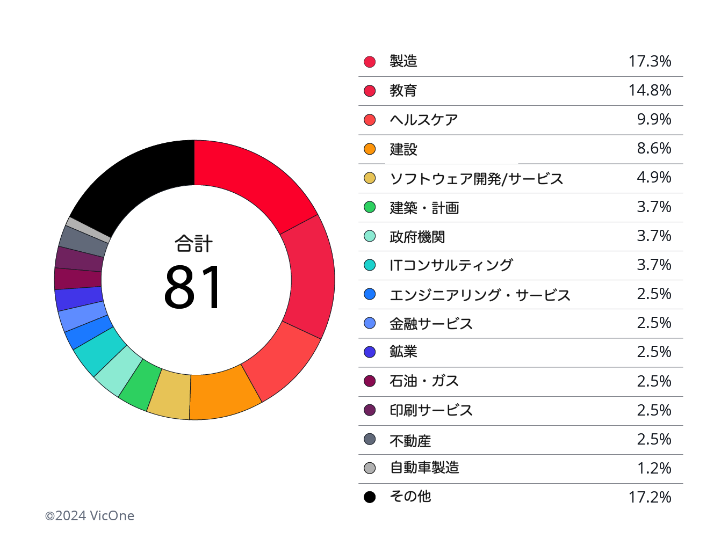
Task: Click the 17.3% value for 製造
Action: click(650, 62)
